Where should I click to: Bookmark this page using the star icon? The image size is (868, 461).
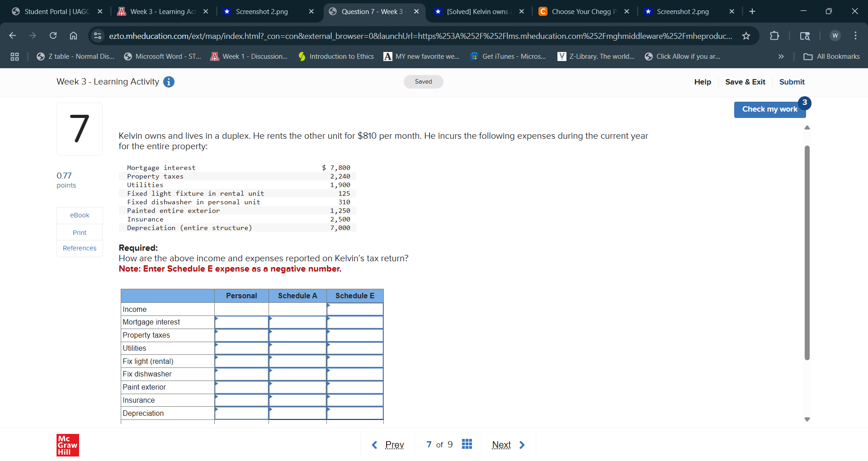[746, 36]
